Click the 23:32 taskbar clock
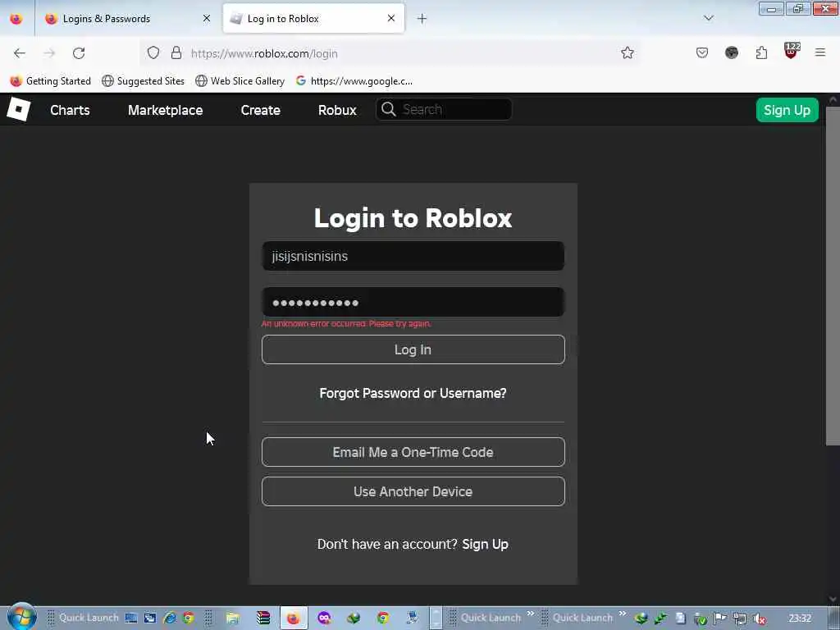840x630 pixels. pyautogui.click(x=801, y=619)
